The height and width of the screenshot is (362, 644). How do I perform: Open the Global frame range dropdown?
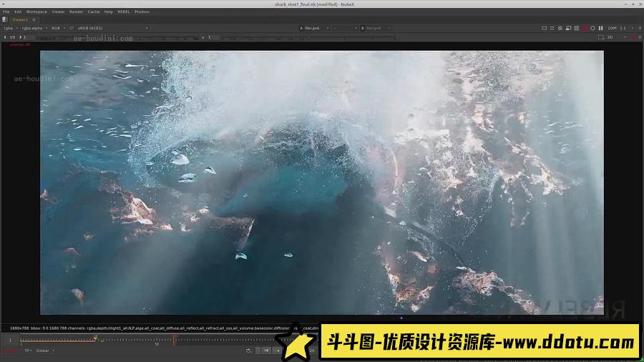[x=45, y=351]
